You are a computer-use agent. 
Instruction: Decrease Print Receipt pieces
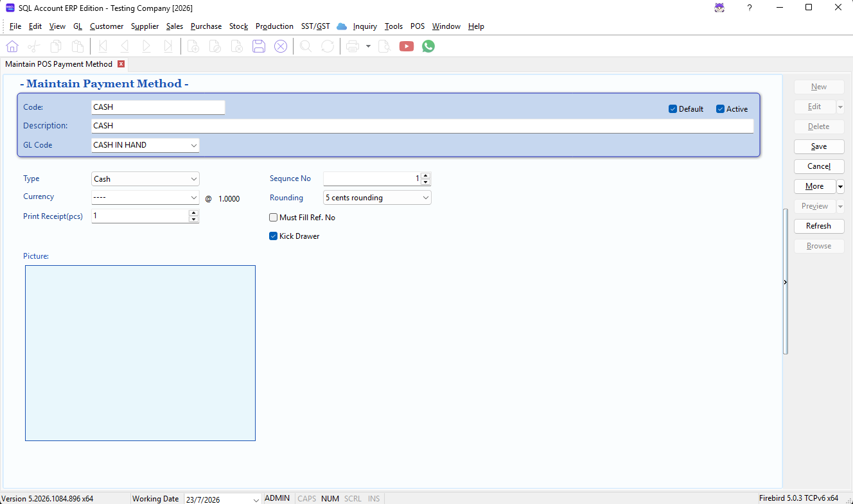tap(193, 220)
